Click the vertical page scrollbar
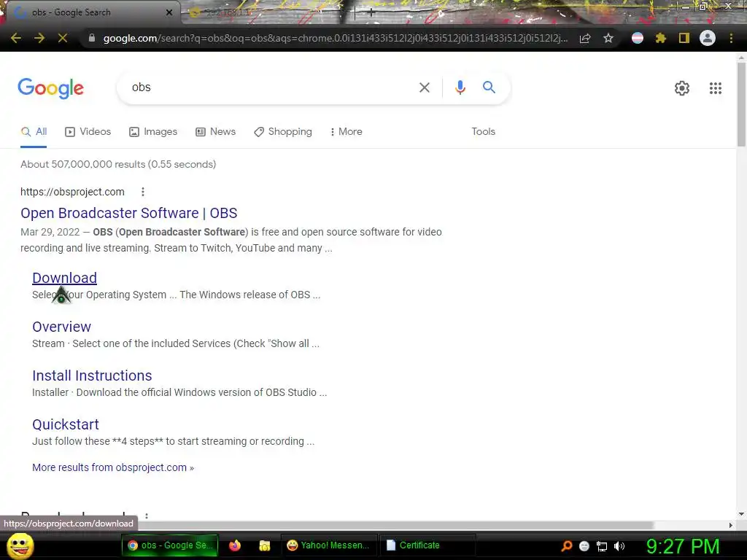Screen dimensions: 747x560 click(x=741, y=105)
